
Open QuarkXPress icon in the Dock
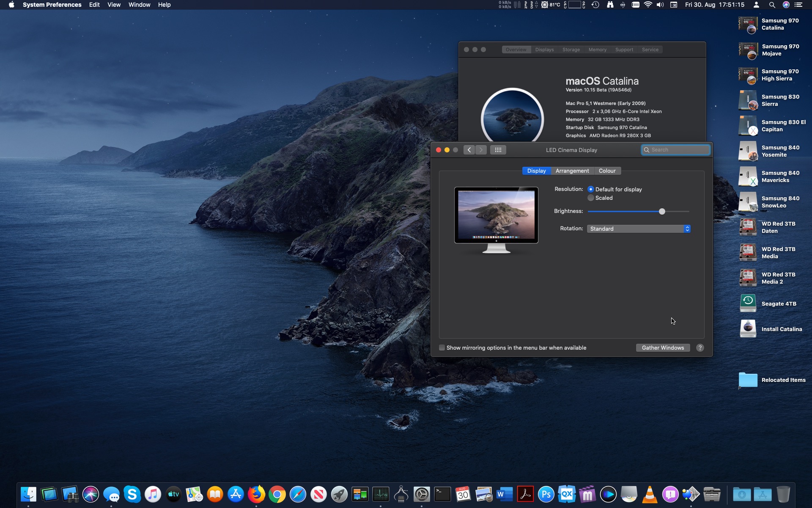[x=567, y=494]
